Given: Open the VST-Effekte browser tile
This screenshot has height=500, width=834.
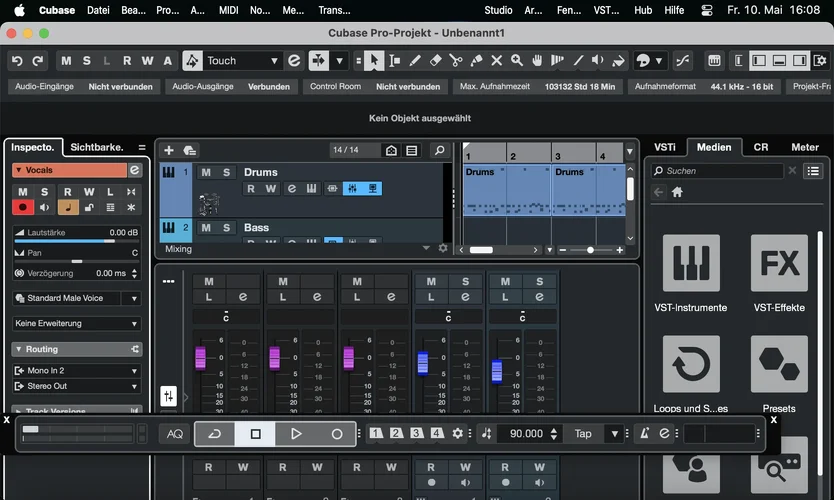Looking at the screenshot, I should point(779,263).
